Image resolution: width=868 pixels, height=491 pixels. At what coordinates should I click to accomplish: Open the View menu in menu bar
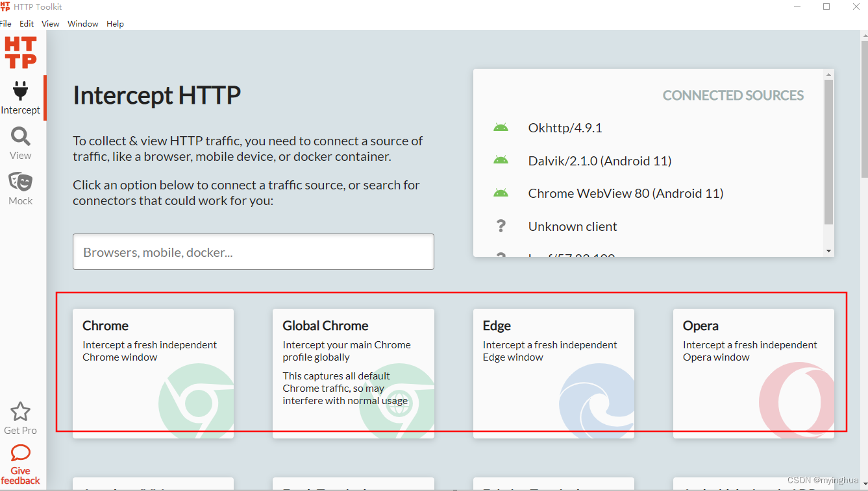[50, 24]
